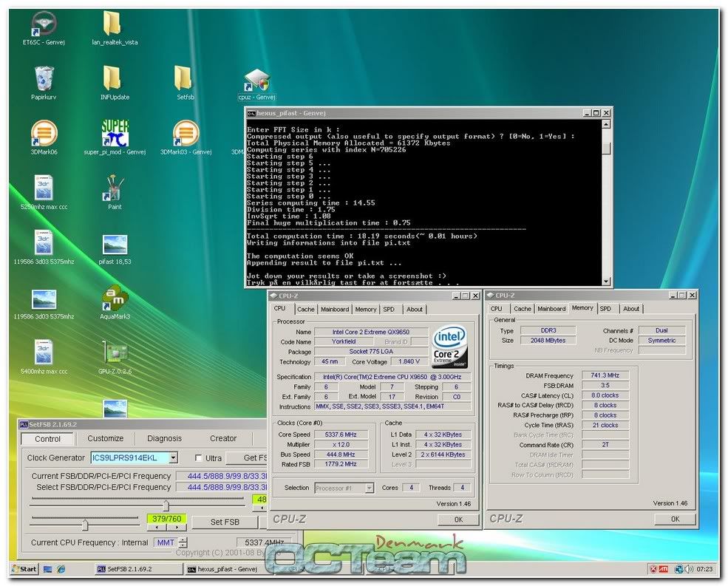Viewport: 728px width, 586px height.
Task: Open the Diagnosis tab in SetFSB
Action: (164, 438)
